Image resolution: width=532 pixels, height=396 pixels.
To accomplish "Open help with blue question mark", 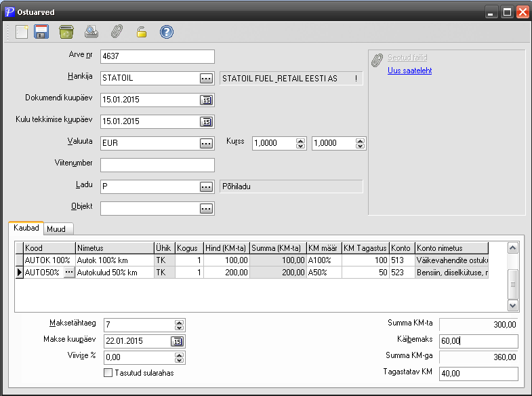I will click(x=167, y=32).
